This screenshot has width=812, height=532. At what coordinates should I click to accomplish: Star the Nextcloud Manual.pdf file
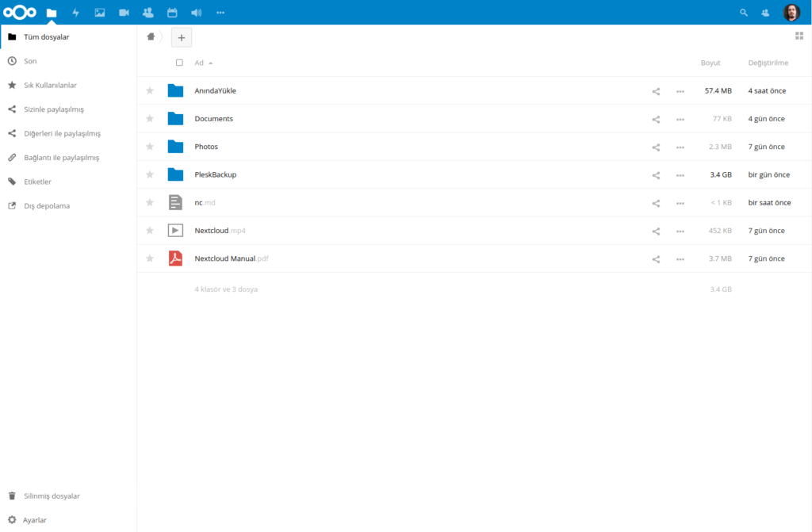coord(150,258)
